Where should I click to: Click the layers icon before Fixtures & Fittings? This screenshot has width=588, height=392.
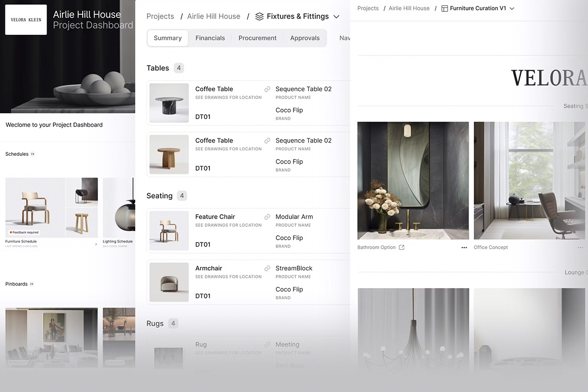[x=259, y=16]
